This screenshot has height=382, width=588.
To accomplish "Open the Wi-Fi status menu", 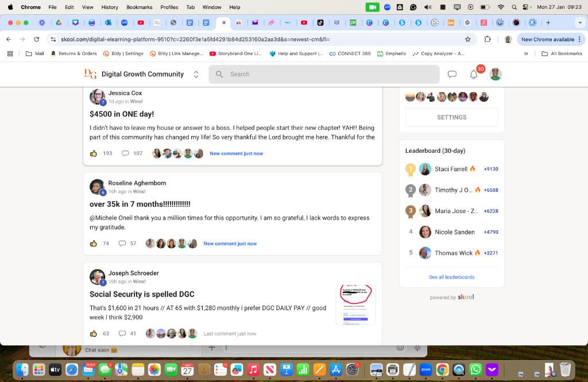I will [x=501, y=7].
